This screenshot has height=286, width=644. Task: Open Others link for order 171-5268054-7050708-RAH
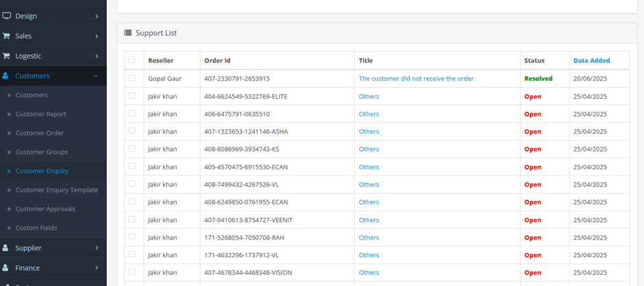click(369, 237)
